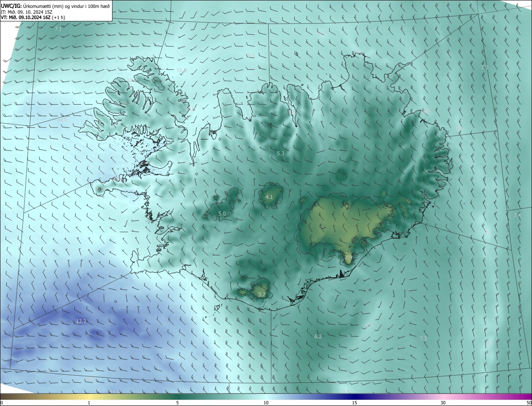Click the 6.2 value label south of Iceland
The image size is (532, 406).
coord(318,336)
